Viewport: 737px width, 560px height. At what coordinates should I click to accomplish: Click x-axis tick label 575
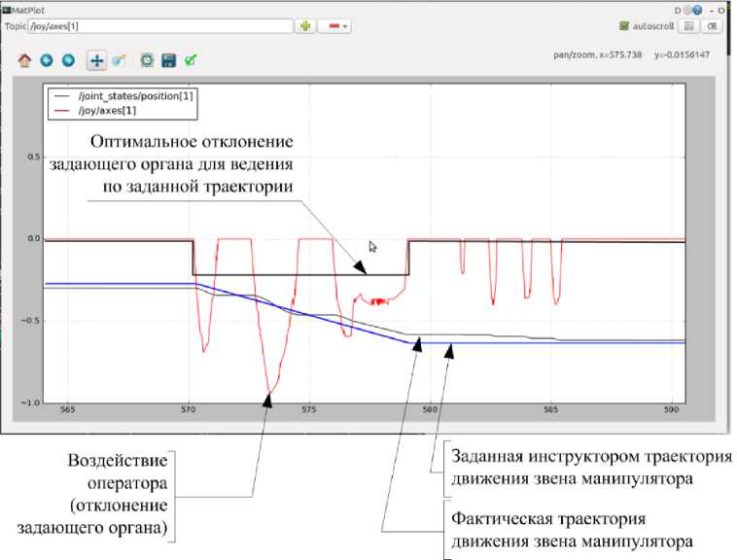309,409
